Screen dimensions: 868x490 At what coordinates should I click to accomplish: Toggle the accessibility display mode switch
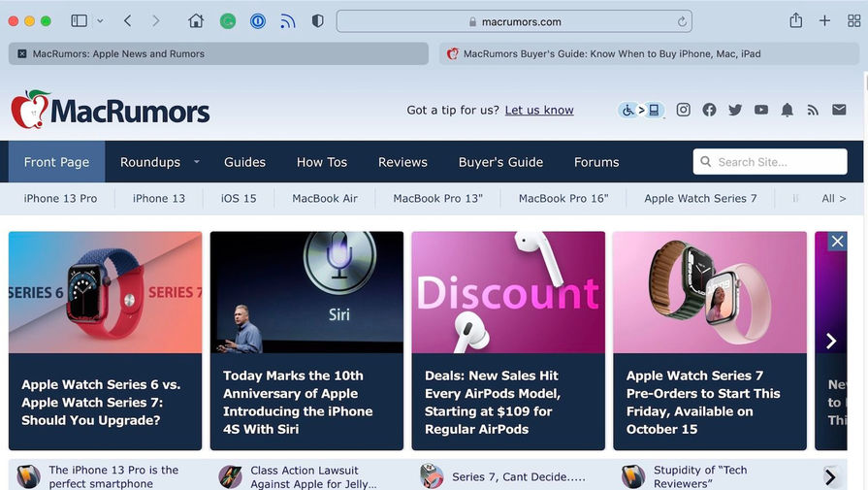[x=641, y=111]
